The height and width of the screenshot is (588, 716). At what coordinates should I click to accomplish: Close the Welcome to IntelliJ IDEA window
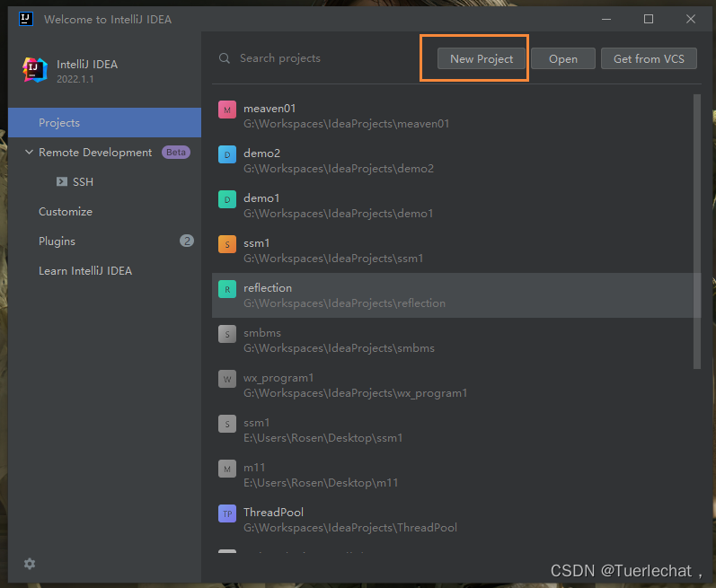[x=691, y=19]
